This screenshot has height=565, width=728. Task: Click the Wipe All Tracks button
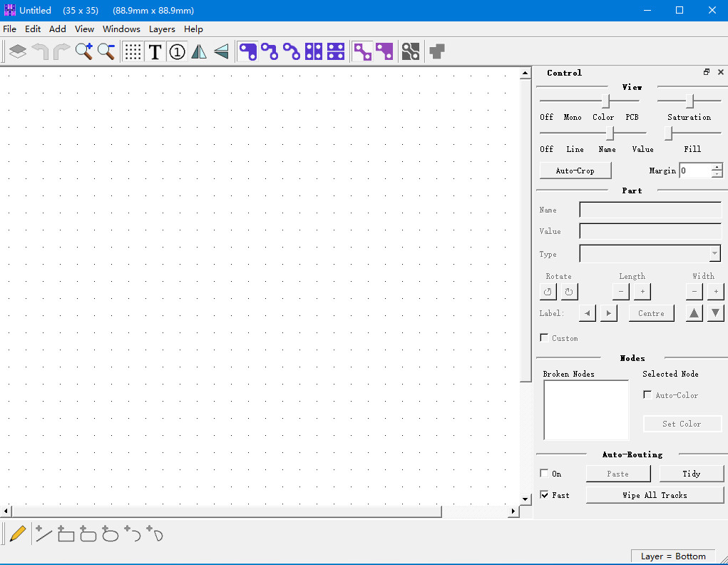tap(655, 495)
